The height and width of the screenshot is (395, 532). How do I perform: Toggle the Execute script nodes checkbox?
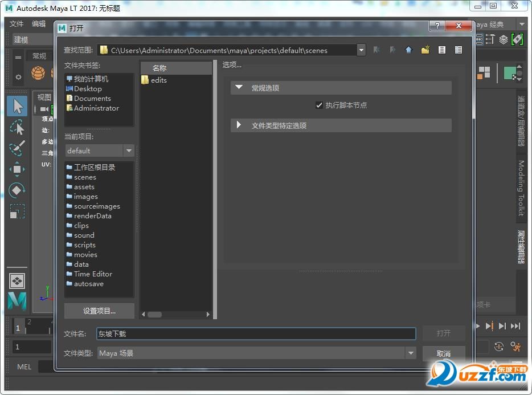coord(319,105)
